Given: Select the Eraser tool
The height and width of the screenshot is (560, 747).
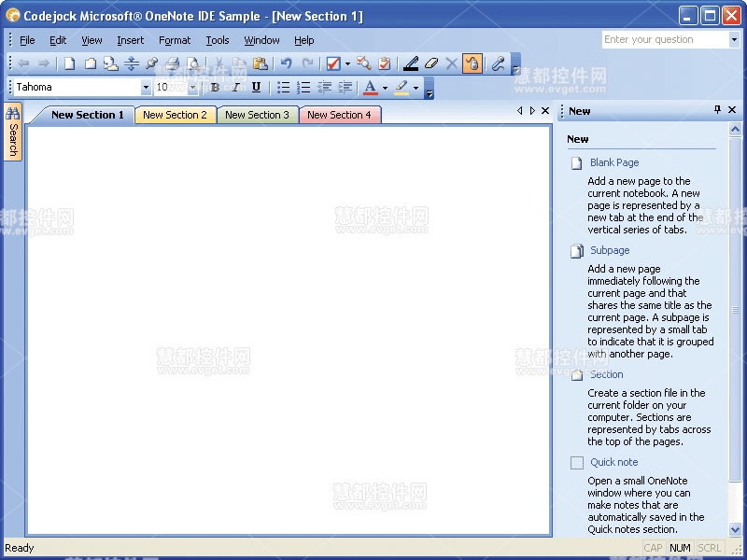Looking at the screenshot, I should (431, 63).
